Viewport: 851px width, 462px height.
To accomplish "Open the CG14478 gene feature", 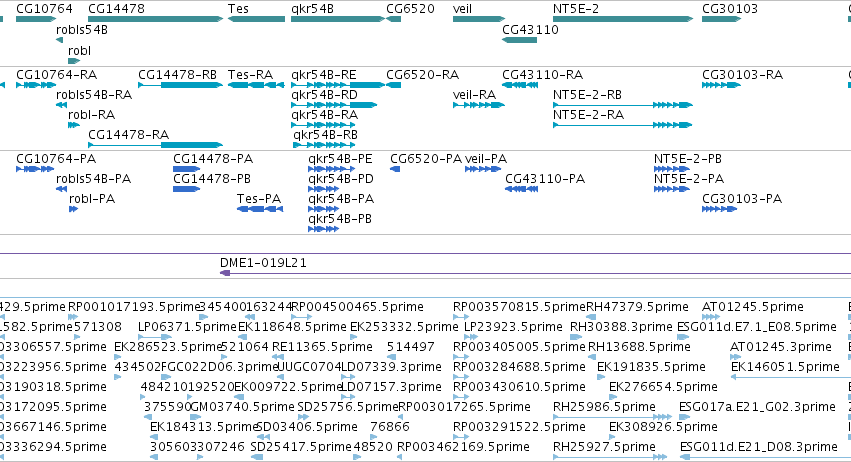I will point(155,19).
